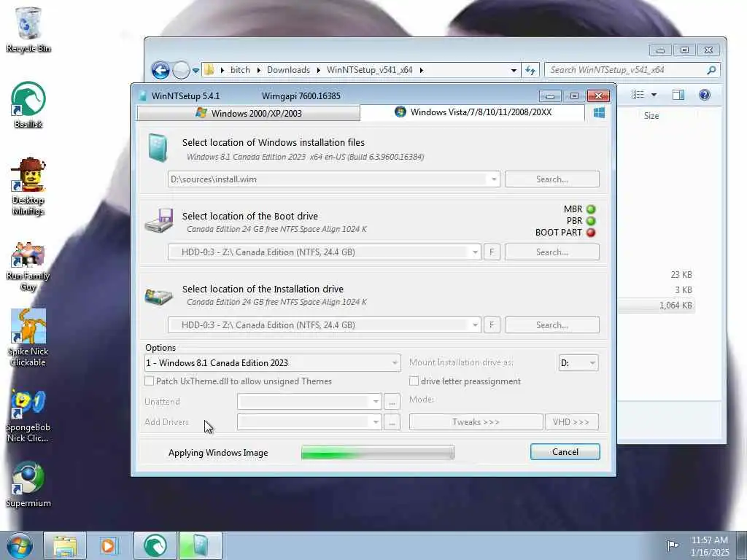The width and height of the screenshot is (747, 560).
Task: Click the Explorer forward arrow button
Action: [x=181, y=71]
